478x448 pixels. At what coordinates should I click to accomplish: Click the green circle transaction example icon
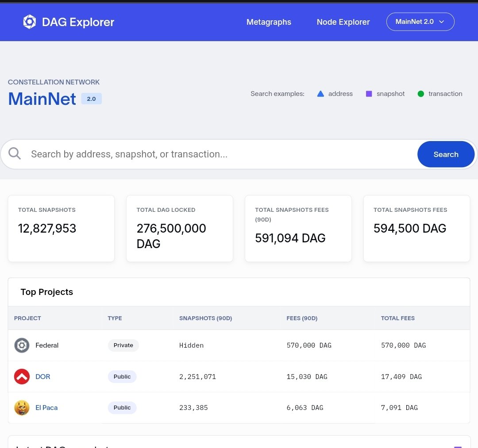point(421,94)
